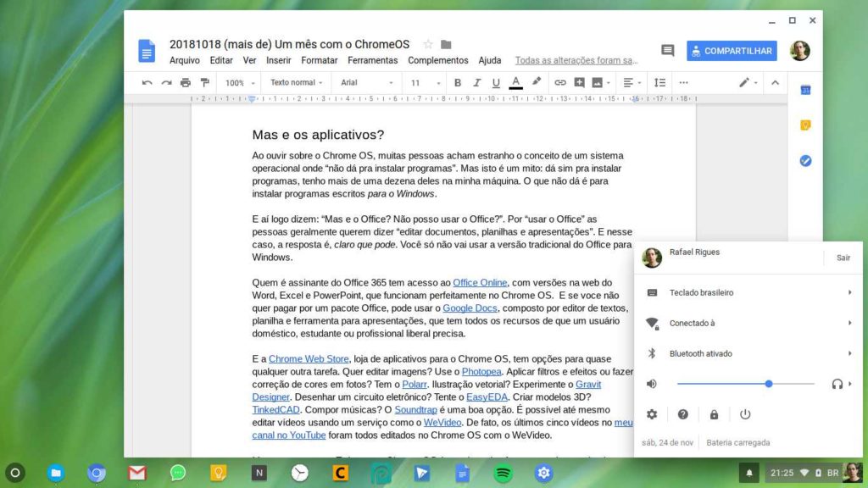
Task: Open comment history speech bubble icon
Action: 668,51
